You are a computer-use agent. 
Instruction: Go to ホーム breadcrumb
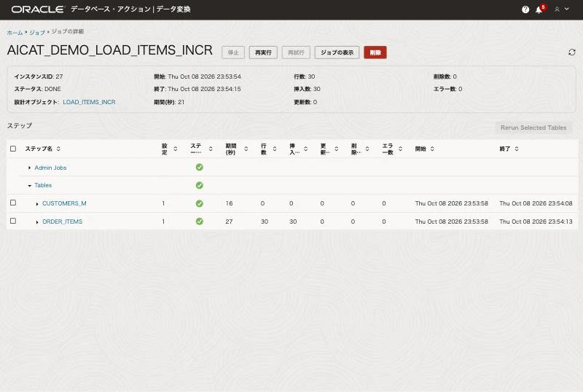pos(15,33)
